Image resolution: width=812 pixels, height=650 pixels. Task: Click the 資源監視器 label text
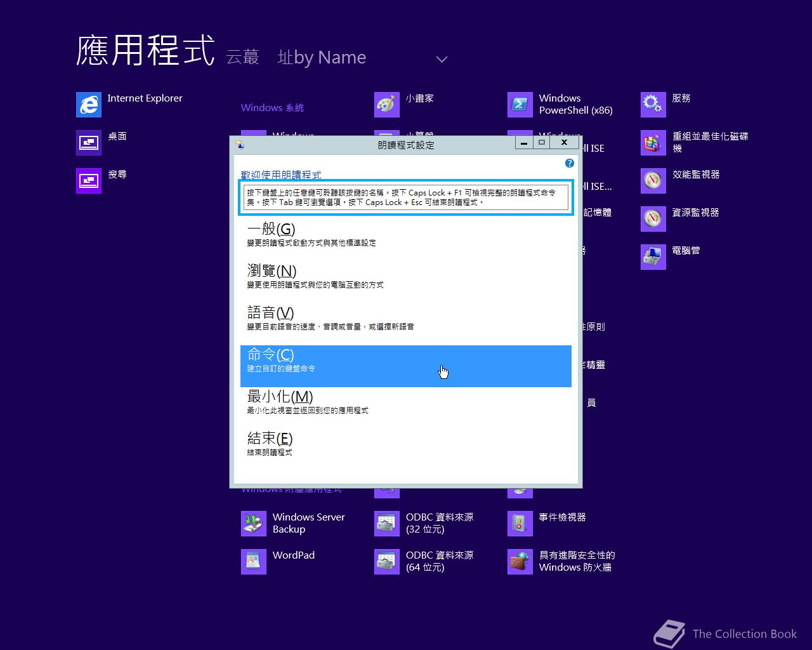point(696,213)
